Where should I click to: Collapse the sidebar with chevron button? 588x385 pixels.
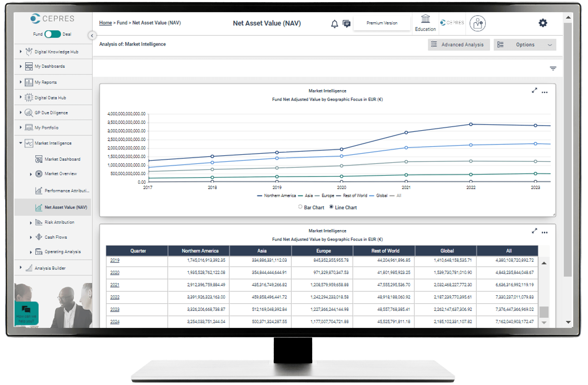tap(92, 36)
